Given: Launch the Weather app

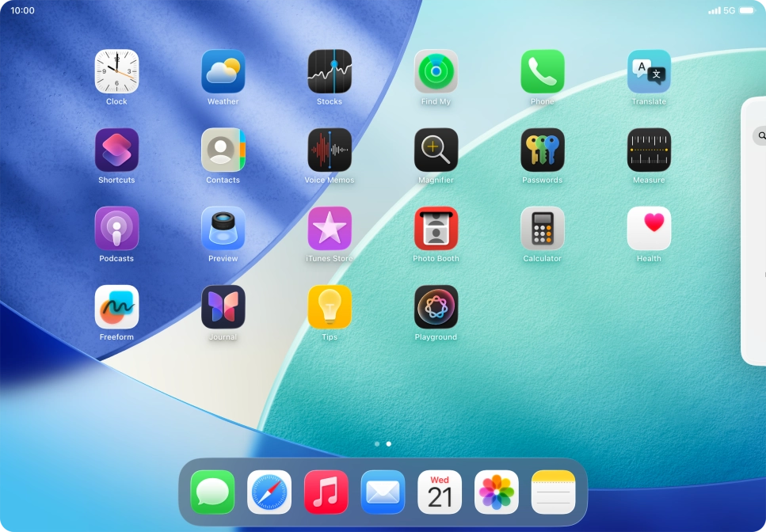Looking at the screenshot, I should click(x=223, y=71).
